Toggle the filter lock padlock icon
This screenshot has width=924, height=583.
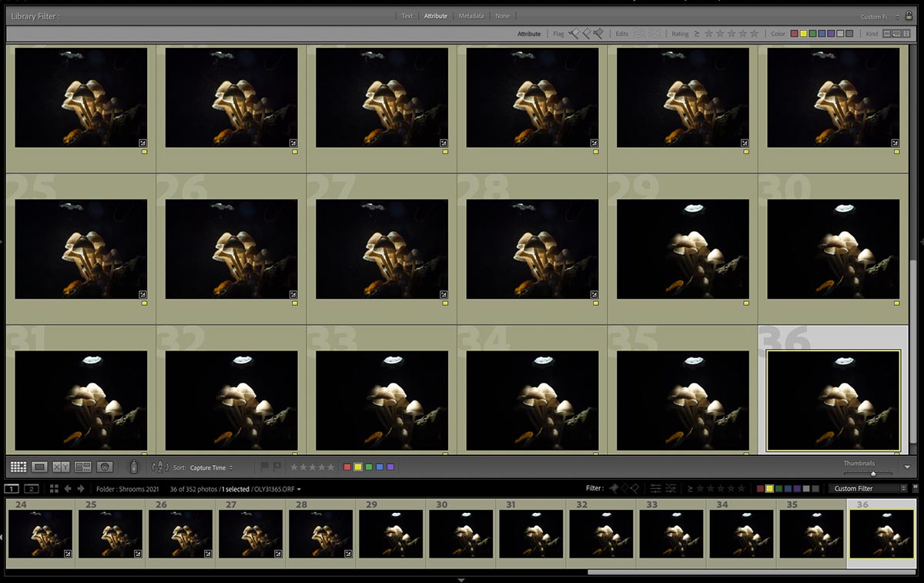[909, 15]
